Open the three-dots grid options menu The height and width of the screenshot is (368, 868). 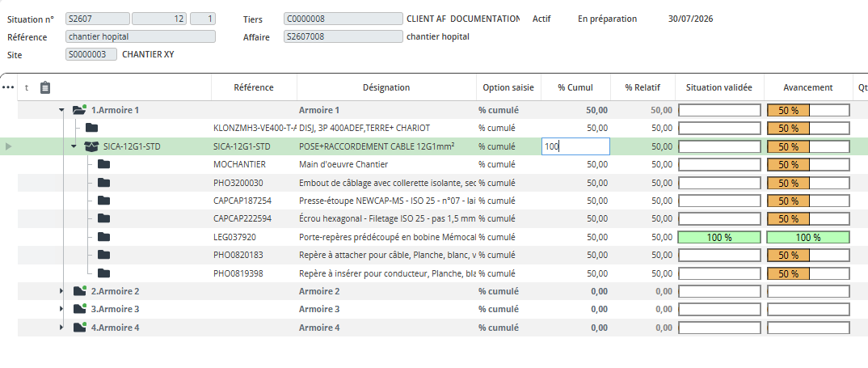pos(8,87)
